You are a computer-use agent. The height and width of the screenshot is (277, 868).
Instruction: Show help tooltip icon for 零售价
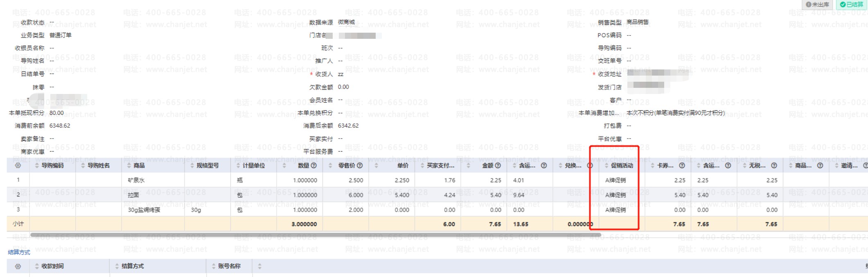[x=360, y=165]
